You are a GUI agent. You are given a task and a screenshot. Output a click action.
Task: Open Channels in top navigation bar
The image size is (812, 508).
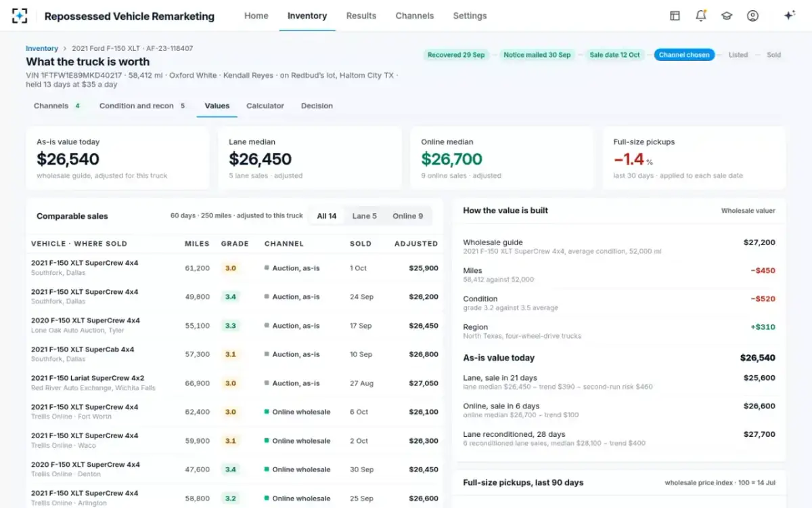point(415,16)
